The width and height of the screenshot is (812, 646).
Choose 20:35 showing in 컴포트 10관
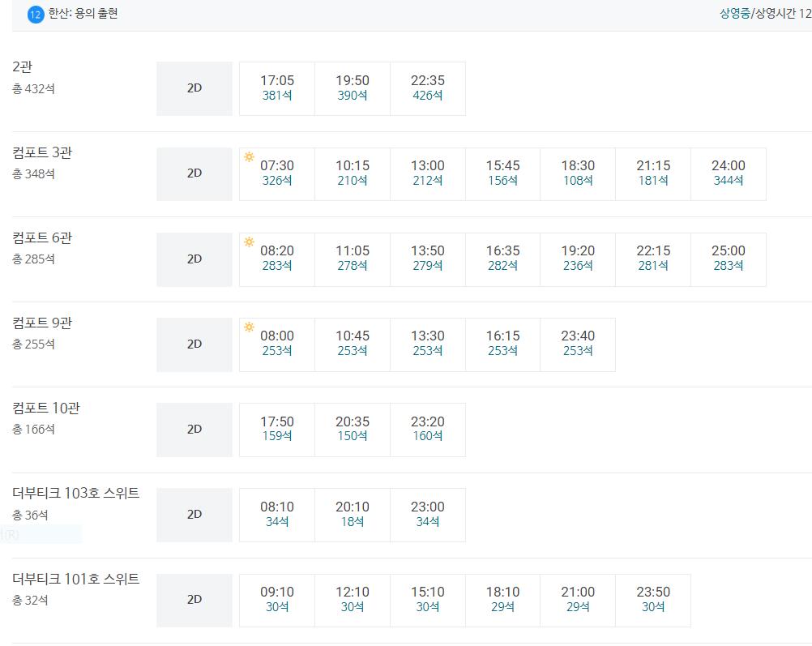(x=353, y=430)
